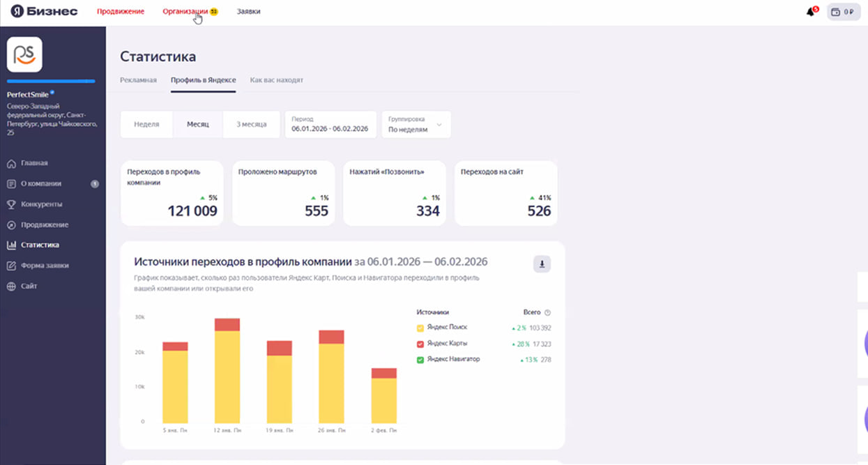Open the Проложено маршрутов stat card
The image size is (868, 465).
coord(284,193)
